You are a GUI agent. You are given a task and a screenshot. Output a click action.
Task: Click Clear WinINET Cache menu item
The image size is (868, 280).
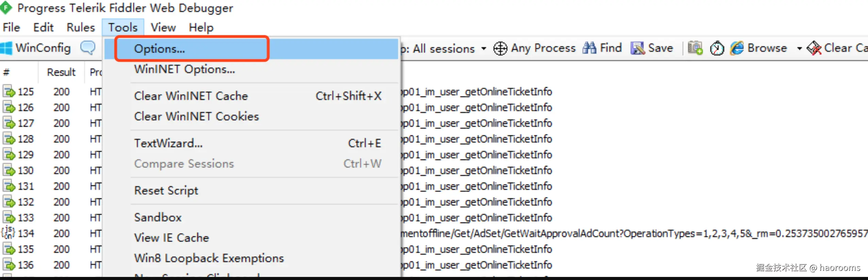pyautogui.click(x=191, y=96)
